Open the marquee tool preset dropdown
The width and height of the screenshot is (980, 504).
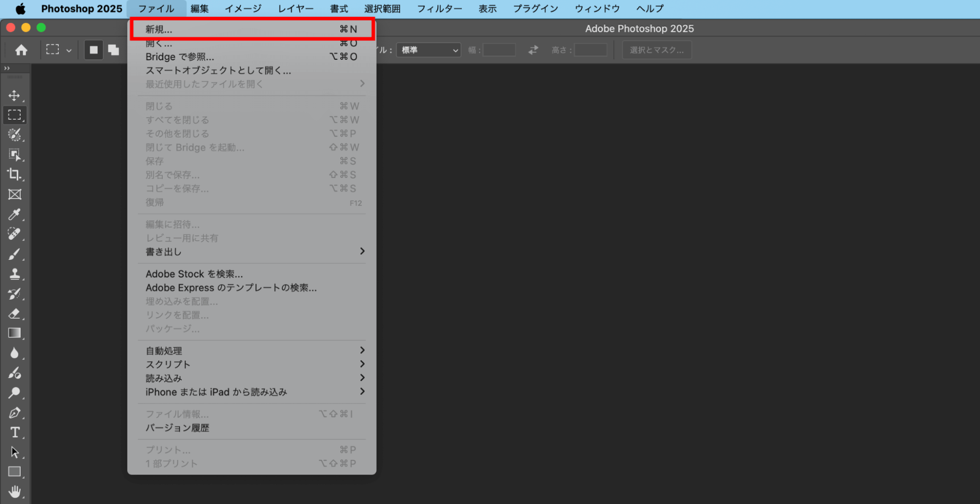click(x=59, y=50)
